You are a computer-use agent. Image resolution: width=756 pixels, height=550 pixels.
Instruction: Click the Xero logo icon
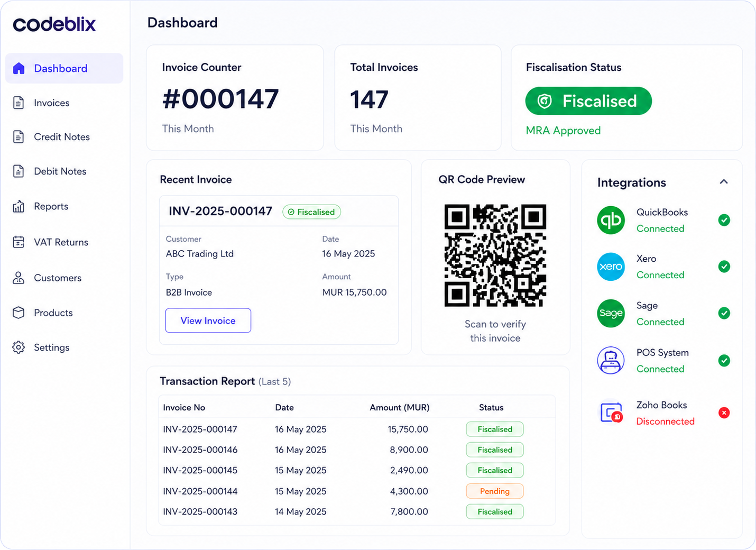pyautogui.click(x=611, y=267)
